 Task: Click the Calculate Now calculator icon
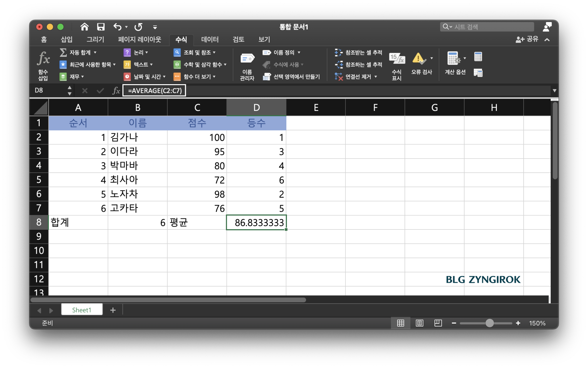coord(478,57)
